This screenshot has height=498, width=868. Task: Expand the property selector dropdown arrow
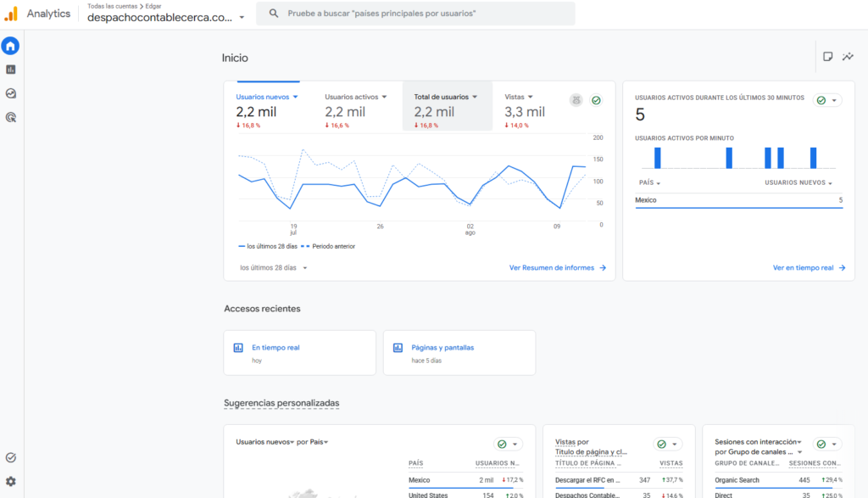242,18
